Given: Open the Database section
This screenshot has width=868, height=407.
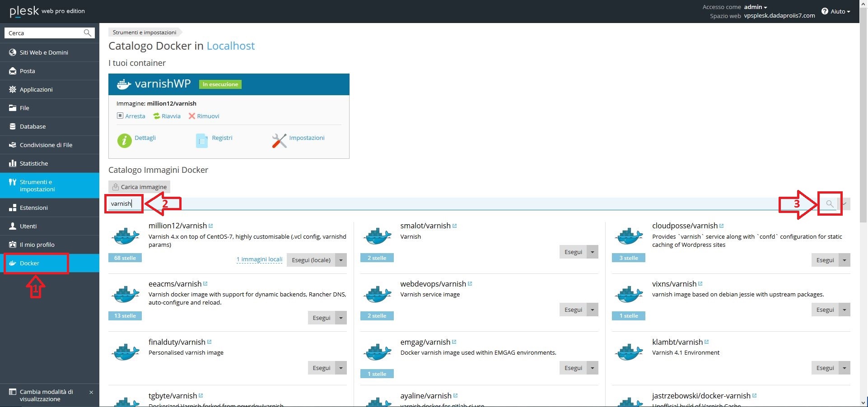Looking at the screenshot, I should pyautogui.click(x=33, y=126).
